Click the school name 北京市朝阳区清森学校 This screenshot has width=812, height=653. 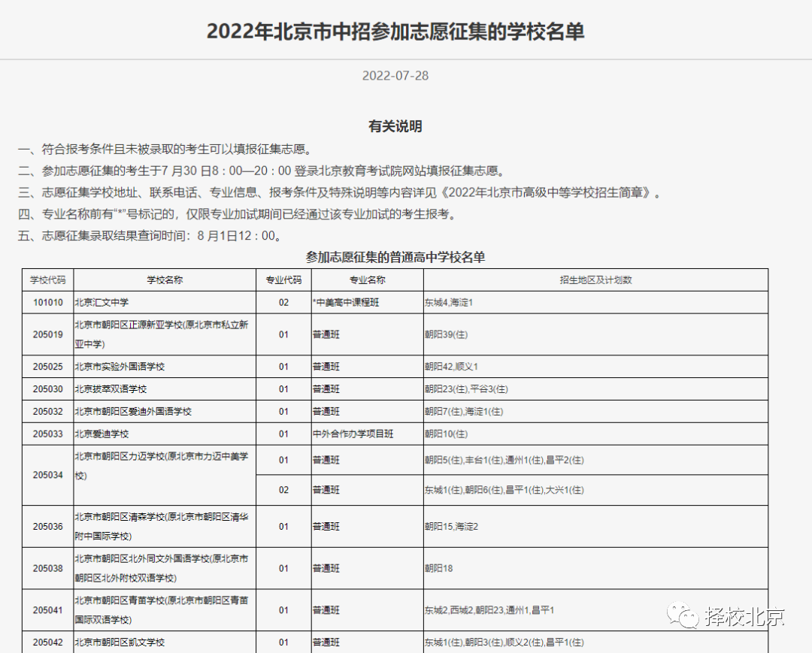(x=161, y=526)
